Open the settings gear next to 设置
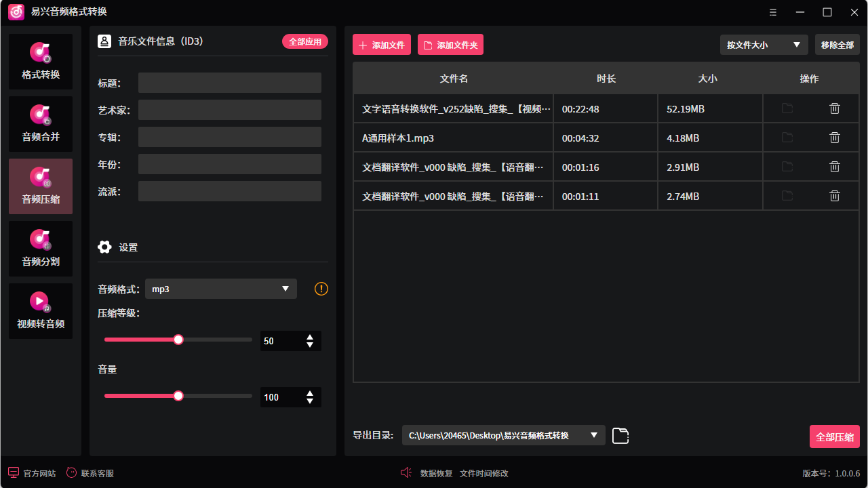This screenshot has width=868, height=488. (104, 247)
